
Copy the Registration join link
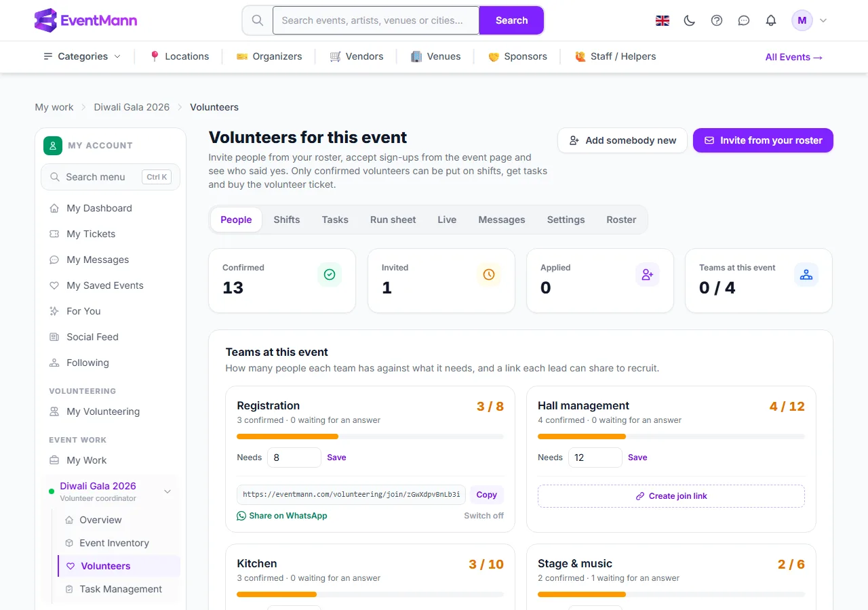point(486,495)
